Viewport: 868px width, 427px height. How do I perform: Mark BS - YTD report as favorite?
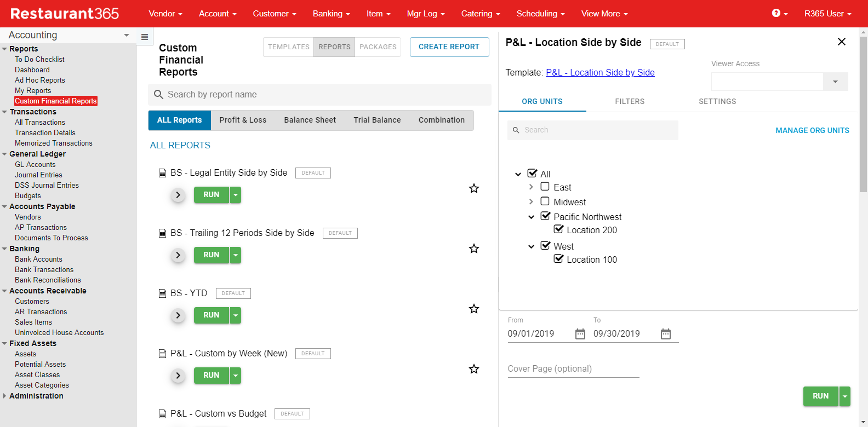click(474, 309)
